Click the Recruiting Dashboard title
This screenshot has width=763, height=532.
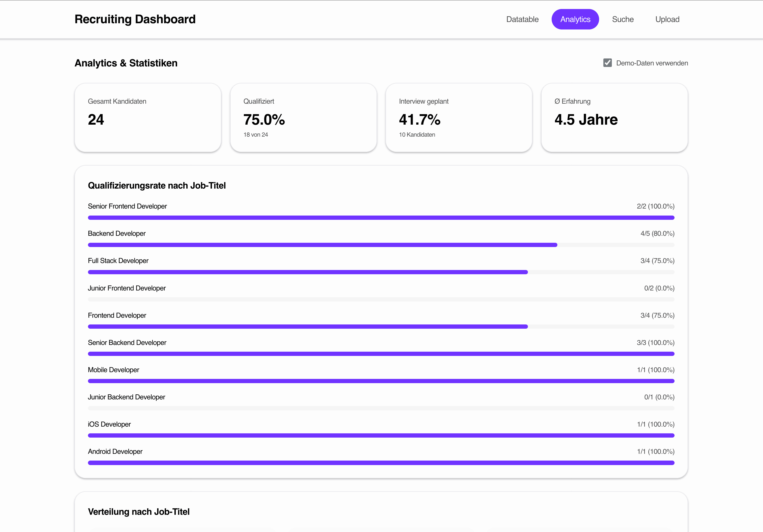135,19
